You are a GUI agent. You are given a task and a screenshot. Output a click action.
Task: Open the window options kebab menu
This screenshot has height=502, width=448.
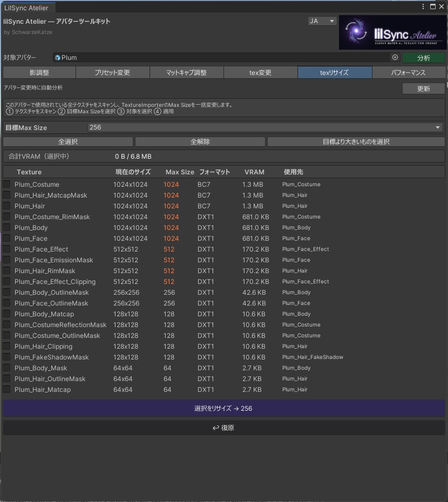[x=423, y=6]
